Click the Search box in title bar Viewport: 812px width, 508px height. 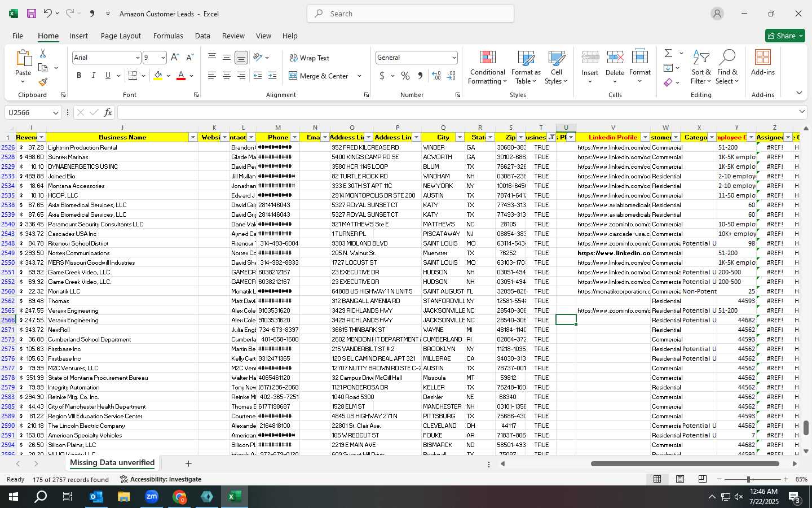tap(411, 14)
